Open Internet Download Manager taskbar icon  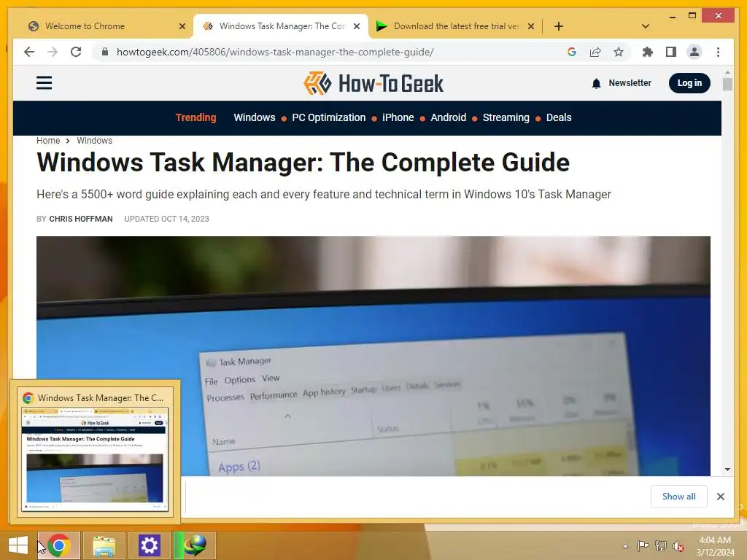195,545
